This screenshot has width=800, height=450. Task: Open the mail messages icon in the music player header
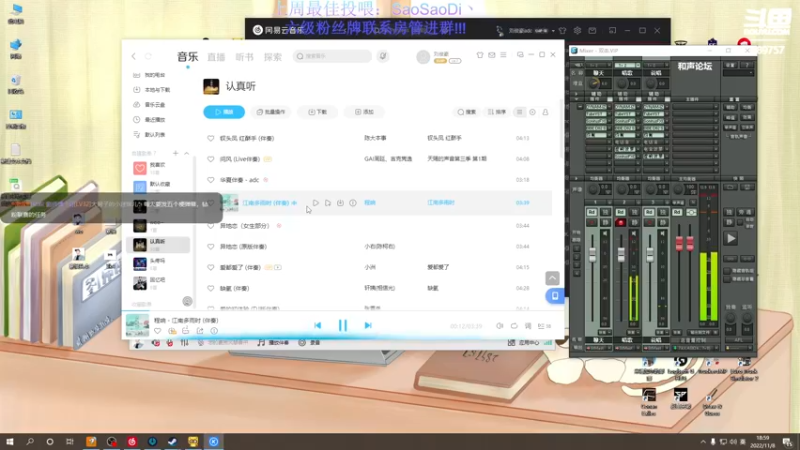(x=491, y=55)
